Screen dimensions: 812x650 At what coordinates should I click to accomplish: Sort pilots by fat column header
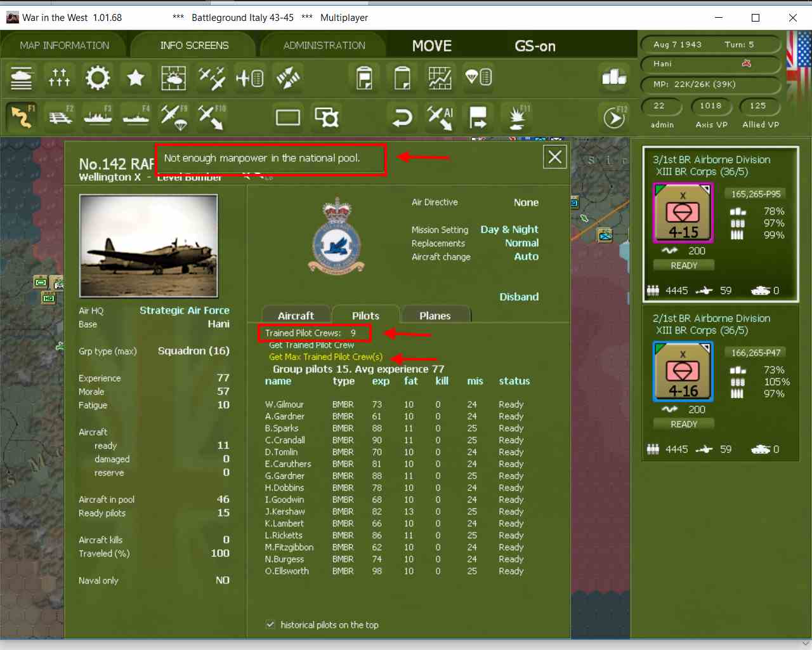coord(411,381)
